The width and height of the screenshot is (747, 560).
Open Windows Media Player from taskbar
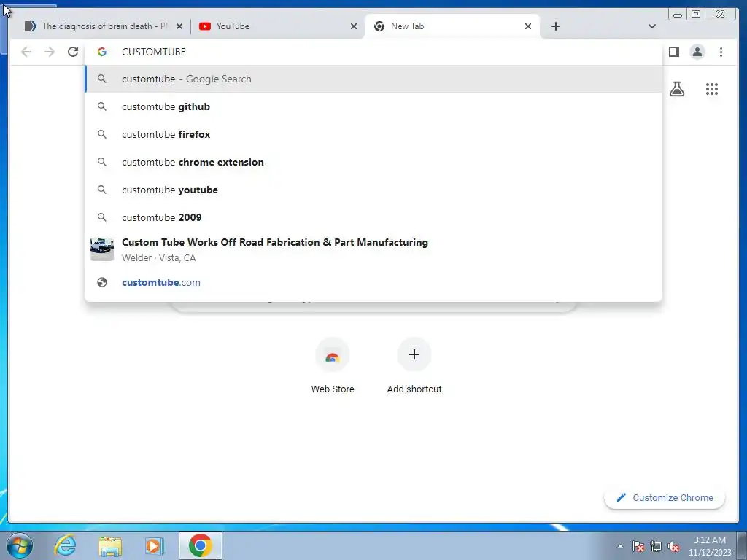[155, 545]
